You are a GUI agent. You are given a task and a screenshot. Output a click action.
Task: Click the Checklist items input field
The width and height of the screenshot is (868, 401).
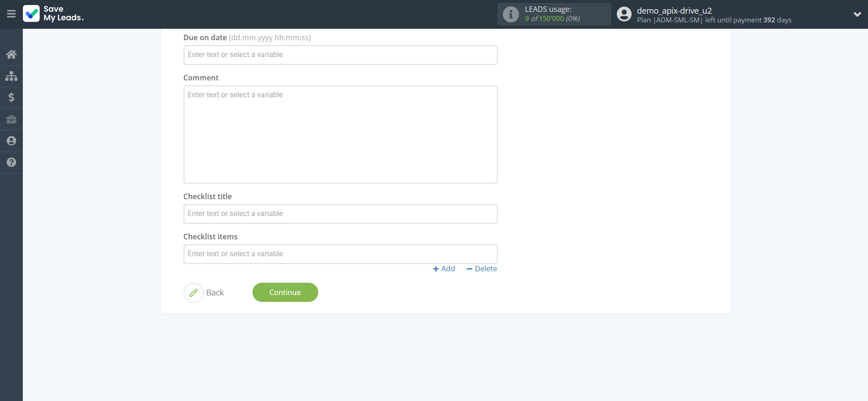pos(340,254)
